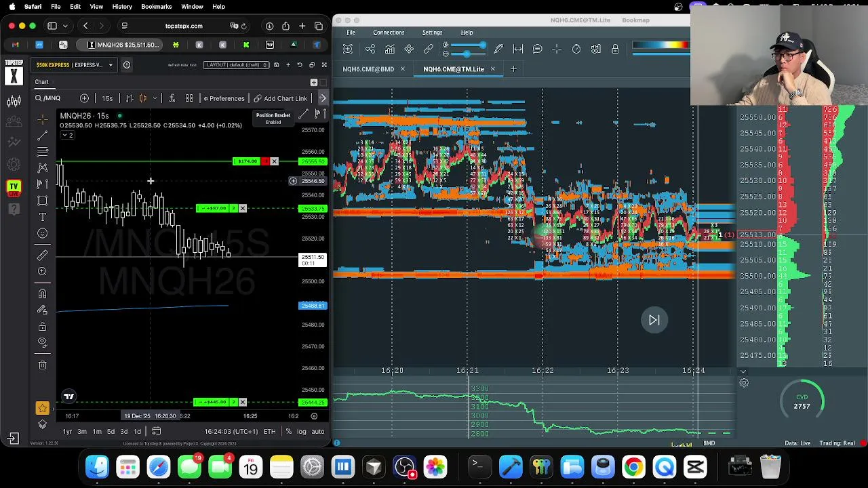
Task: Close the +$87.00 position line
Action: coord(243,208)
